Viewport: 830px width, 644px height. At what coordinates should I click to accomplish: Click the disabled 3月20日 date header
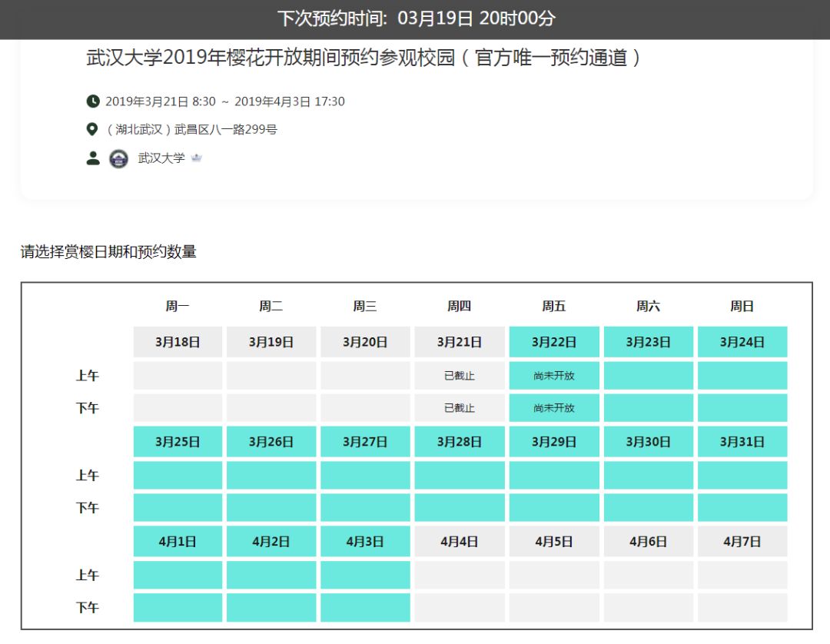pos(365,342)
